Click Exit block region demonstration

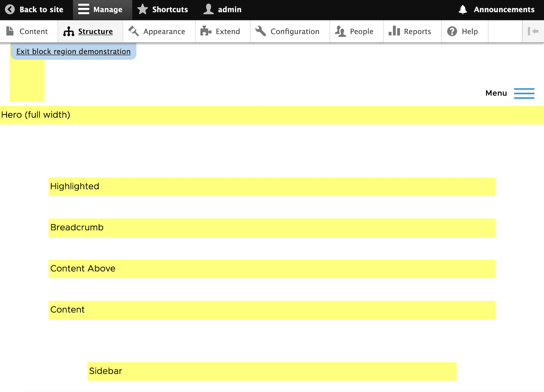point(73,51)
